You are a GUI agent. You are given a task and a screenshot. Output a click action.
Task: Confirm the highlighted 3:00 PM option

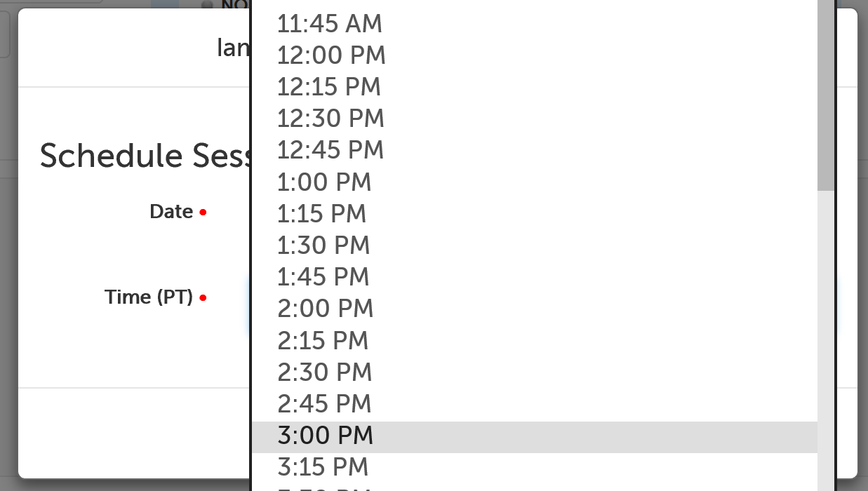pos(325,435)
